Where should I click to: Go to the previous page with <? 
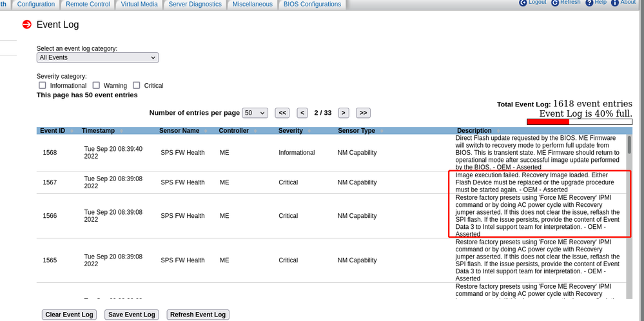[302, 113]
